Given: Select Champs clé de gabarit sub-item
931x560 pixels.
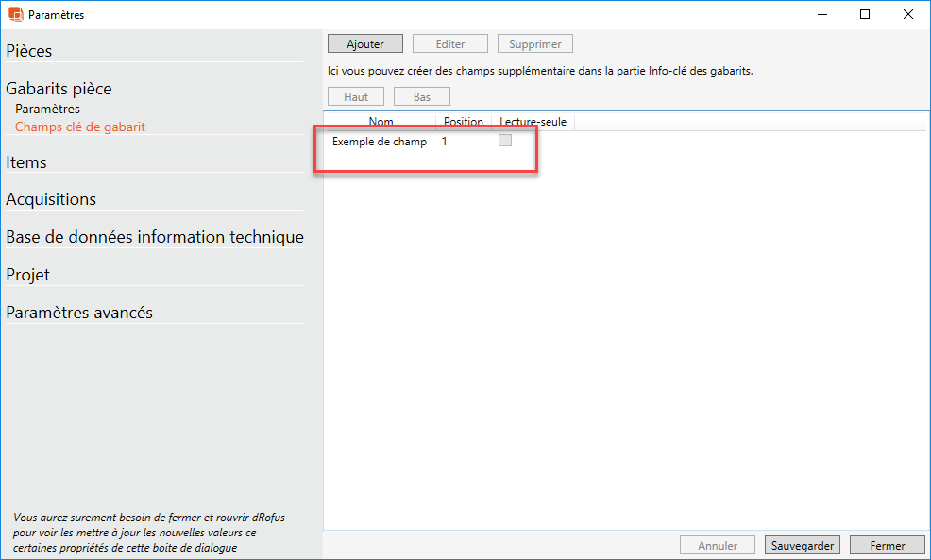Looking at the screenshot, I should click(x=80, y=127).
